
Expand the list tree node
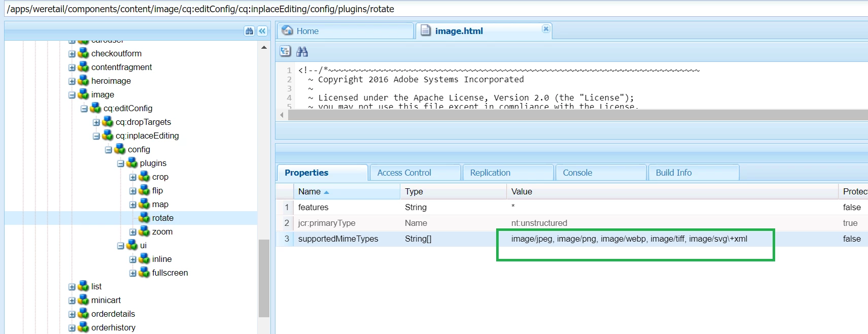point(72,287)
